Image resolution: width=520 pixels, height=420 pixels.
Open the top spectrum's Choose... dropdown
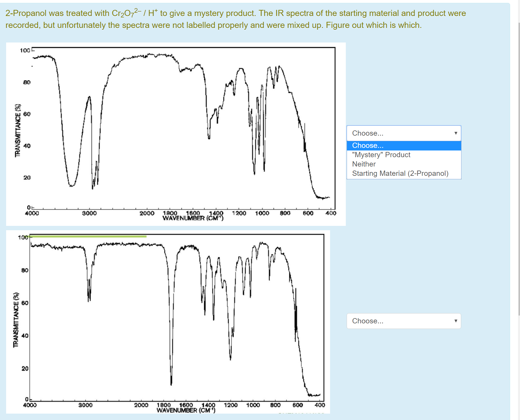tap(403, 133)
